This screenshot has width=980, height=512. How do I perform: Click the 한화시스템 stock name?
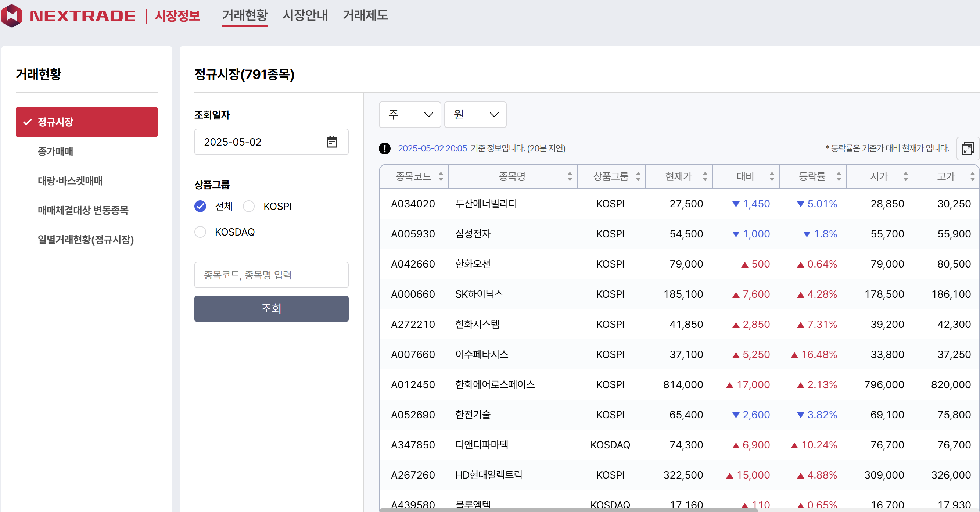[477, 324]
